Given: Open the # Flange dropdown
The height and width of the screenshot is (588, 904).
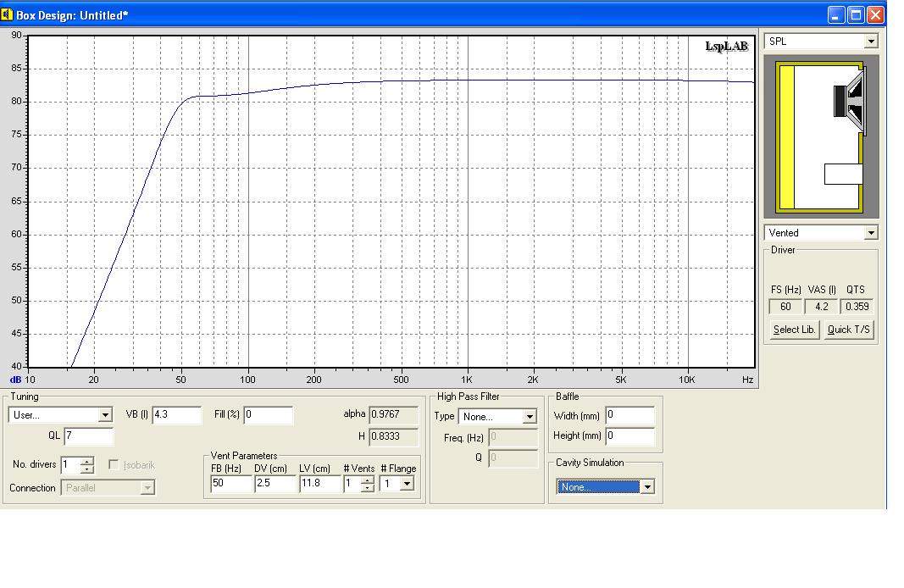Looking at the screenshot, I should pos(407,485).
